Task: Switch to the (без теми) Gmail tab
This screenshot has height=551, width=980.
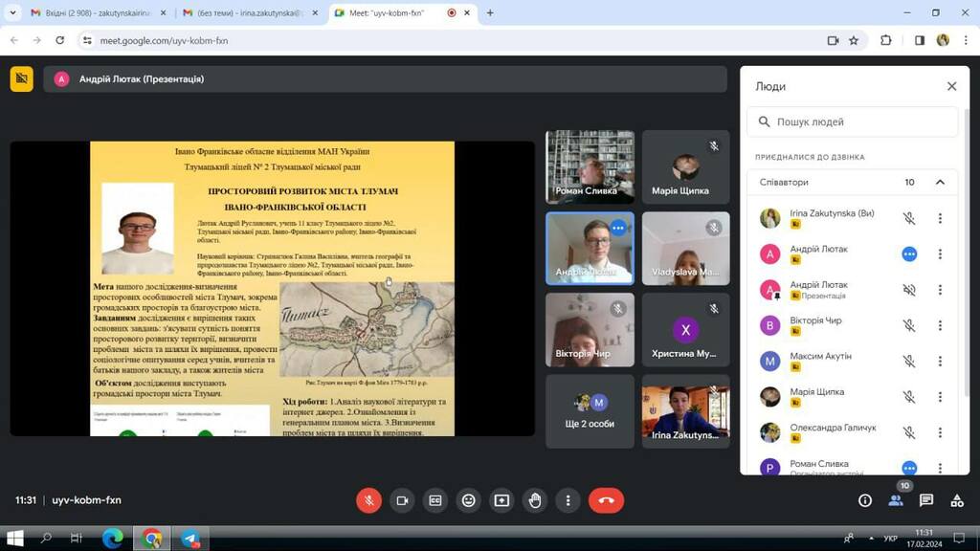Action: pyautogui.click(x=249, y=12)
